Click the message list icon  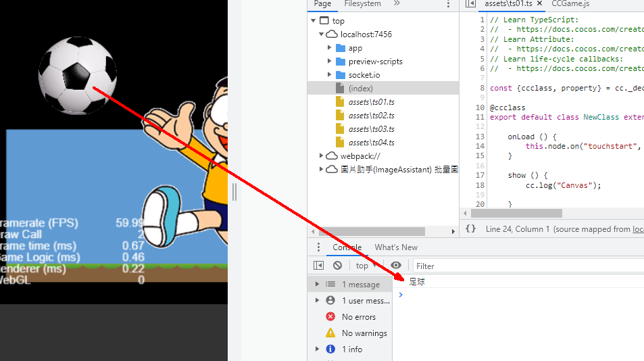330,284
